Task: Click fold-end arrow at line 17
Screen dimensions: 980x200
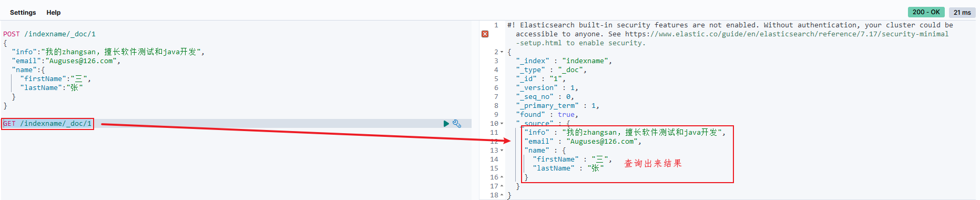Action: (x=502, y=186)
